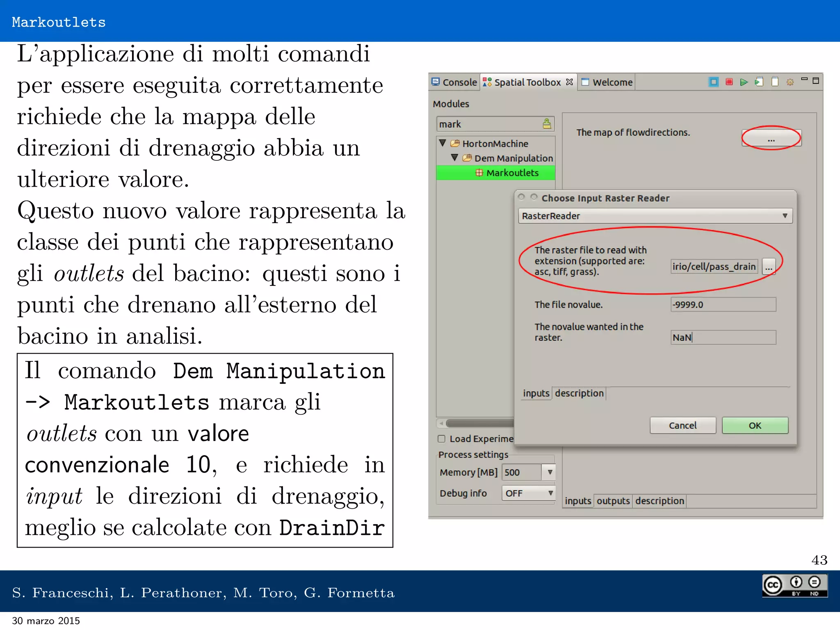
Task: Click the 'Choose Input Raster Reader' dialog title
Action: point(605,198)
